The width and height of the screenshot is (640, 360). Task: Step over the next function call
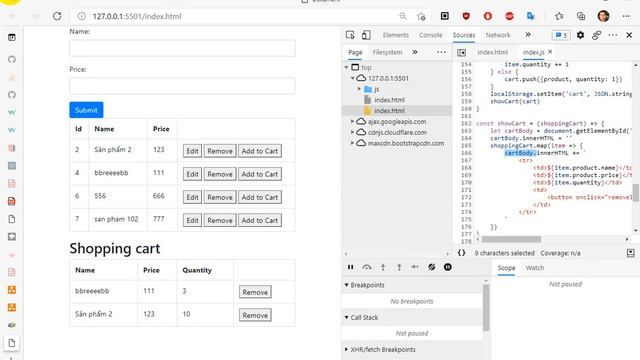pyautogui.click(x=367, y=267)
